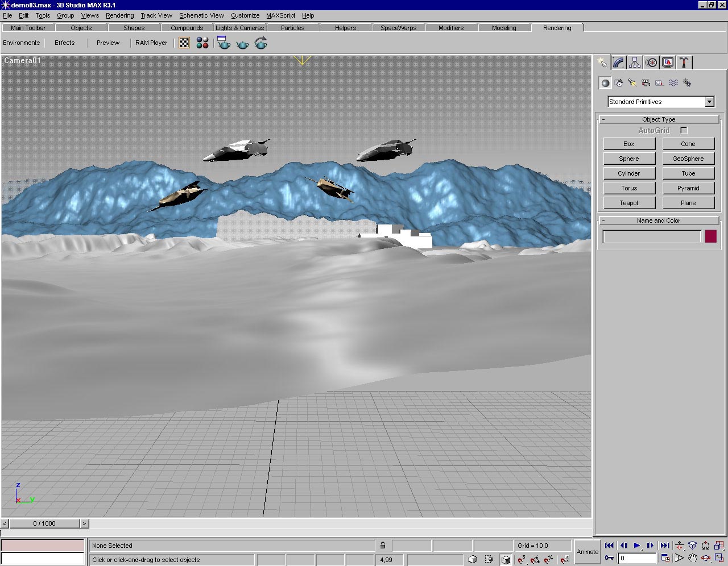Image resolution: width=728 pixels, height=566 pixels.
Task: Create a Teapot primitive button
Action: click(629, 203)
